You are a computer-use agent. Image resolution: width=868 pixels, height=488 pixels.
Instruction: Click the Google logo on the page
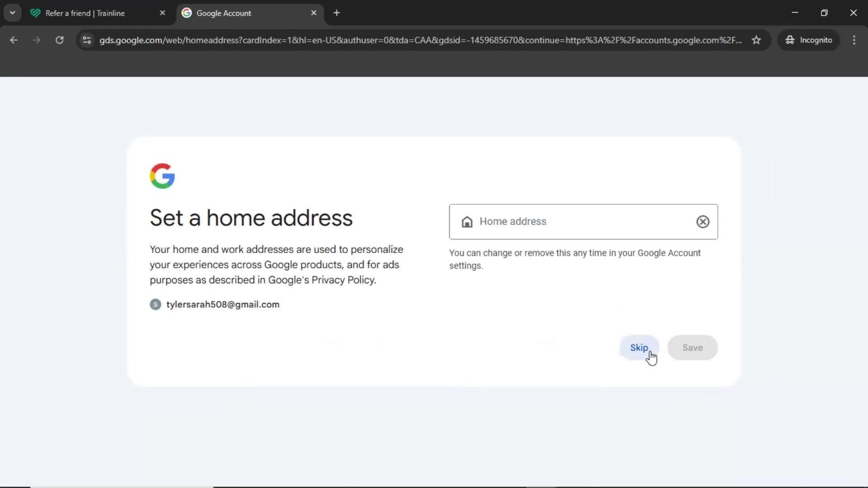click(x=163, y=176)
